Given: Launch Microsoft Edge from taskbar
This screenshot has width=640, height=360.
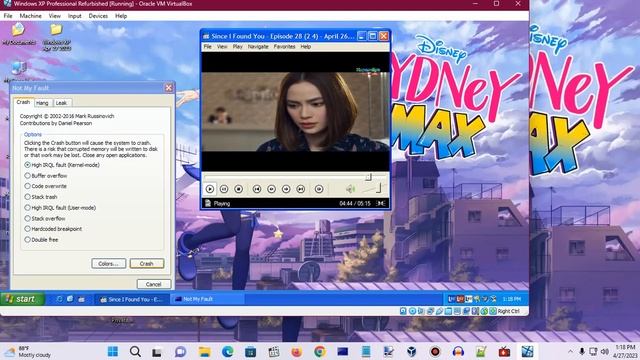Looking at the screenshot, I should click(227, 351).
